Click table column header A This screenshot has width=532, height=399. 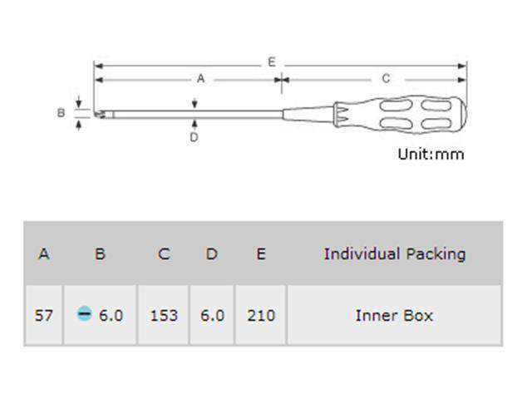pyautogui.click(x=43, y=254)
